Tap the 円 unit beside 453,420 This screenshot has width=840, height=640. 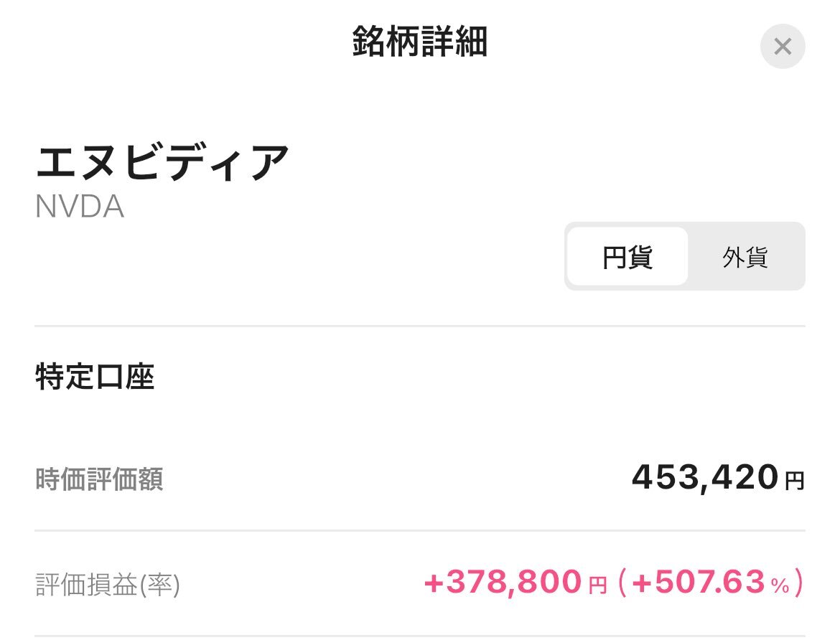795,481
